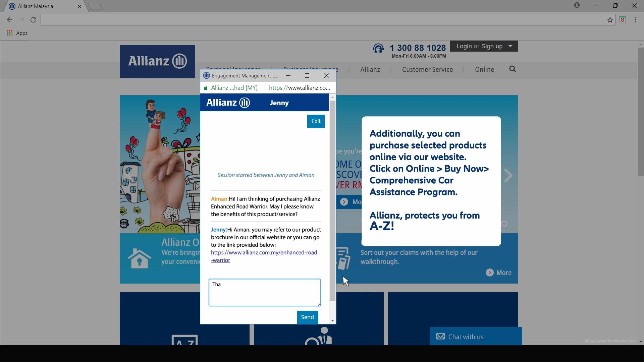Click the house icon in the Allianz Online banner
The image size is (644, 362).
point(139,258)
